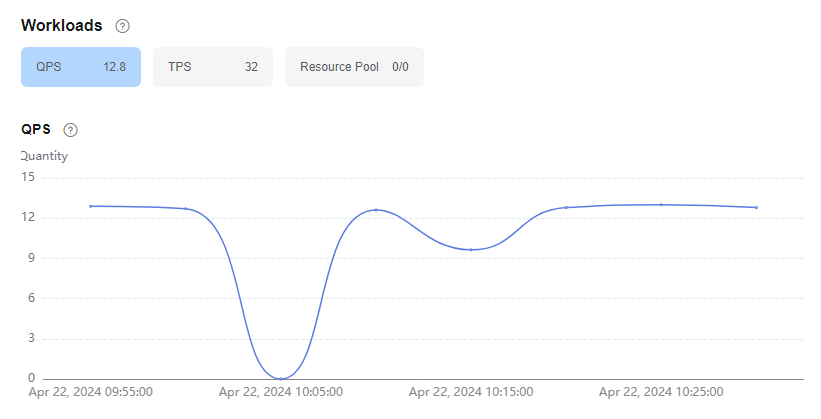Image resolution: width=821 pixels, height=419 pixels.
Task: Click the second data point before the steep drop
Action: pos(186,208)
